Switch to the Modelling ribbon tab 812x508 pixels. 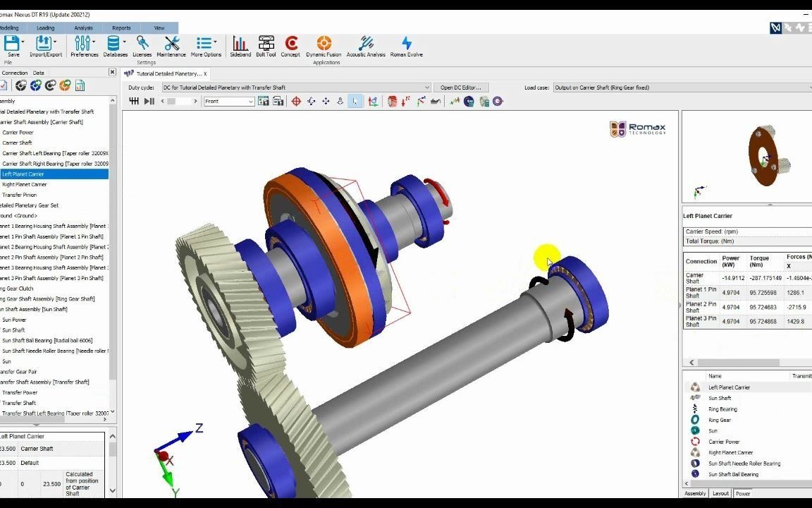coord(9,28)
